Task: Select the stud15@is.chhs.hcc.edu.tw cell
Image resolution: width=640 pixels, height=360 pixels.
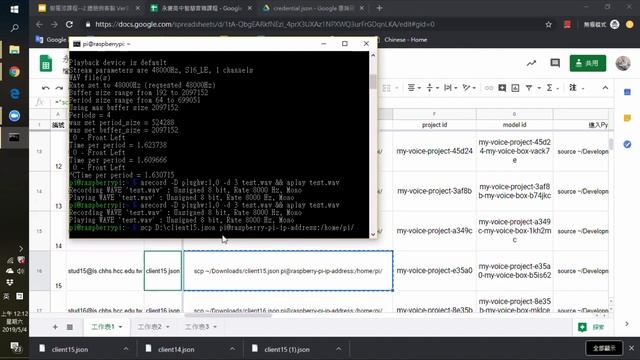Action: (105, 271)
